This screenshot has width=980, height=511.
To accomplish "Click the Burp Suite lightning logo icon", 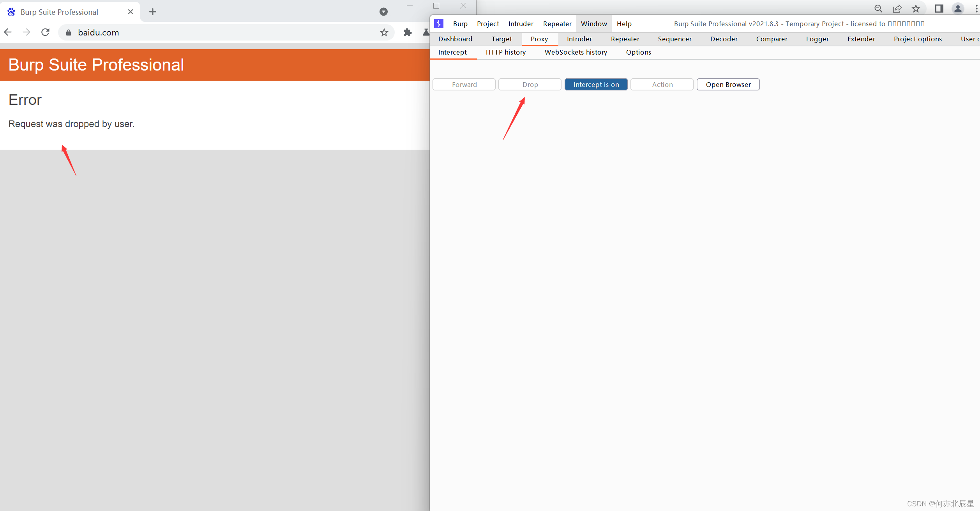I will click(439, 23).
